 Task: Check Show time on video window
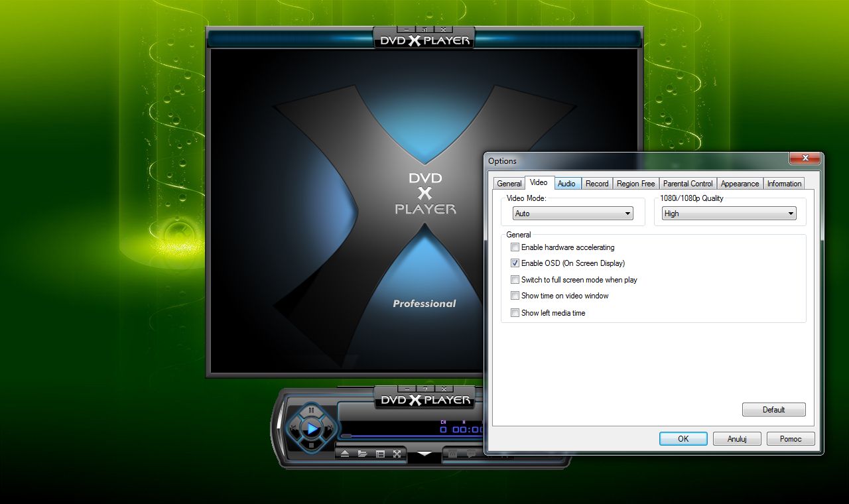515,296
